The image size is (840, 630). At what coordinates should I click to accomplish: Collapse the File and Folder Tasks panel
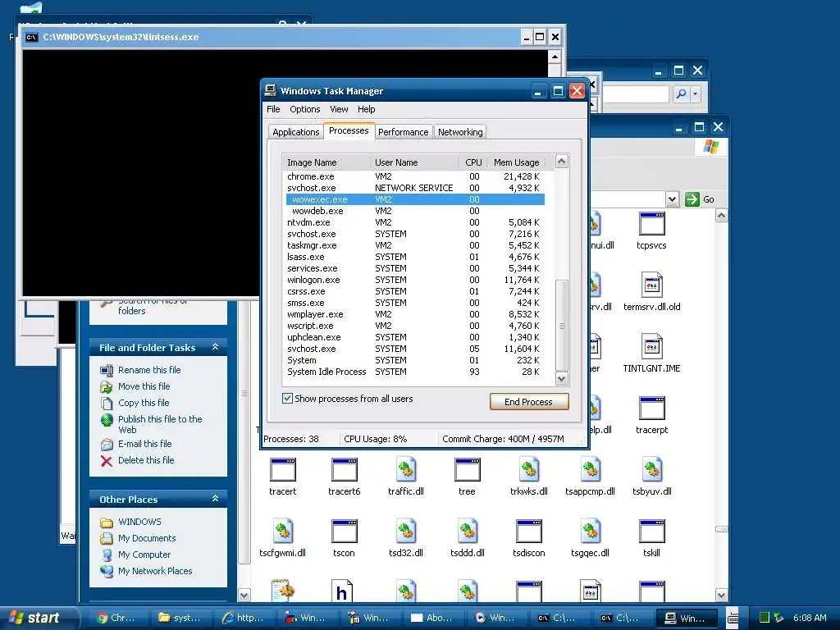216,347
